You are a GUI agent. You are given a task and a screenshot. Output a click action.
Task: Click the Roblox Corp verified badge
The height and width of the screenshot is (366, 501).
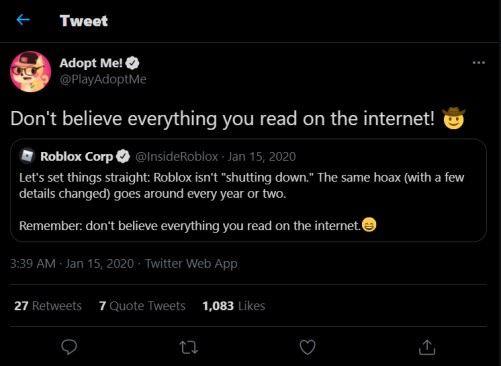pyautogui.click(x=123, y=156)
